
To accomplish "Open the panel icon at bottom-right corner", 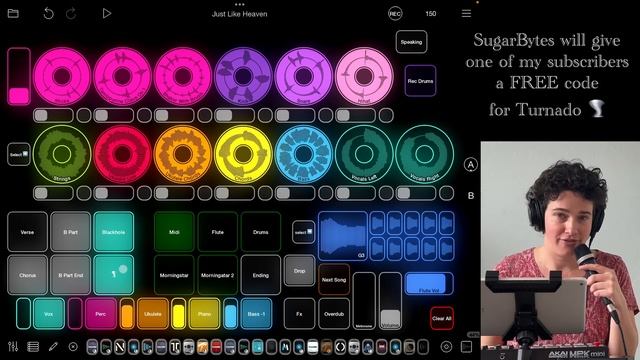I will (466, 347).
